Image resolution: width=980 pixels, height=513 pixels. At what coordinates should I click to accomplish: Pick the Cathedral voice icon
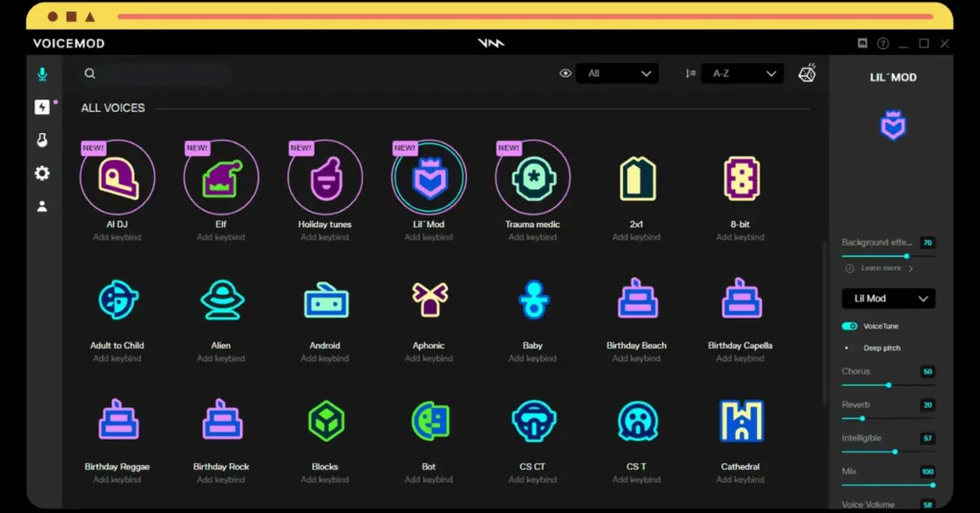click(741, 420)
